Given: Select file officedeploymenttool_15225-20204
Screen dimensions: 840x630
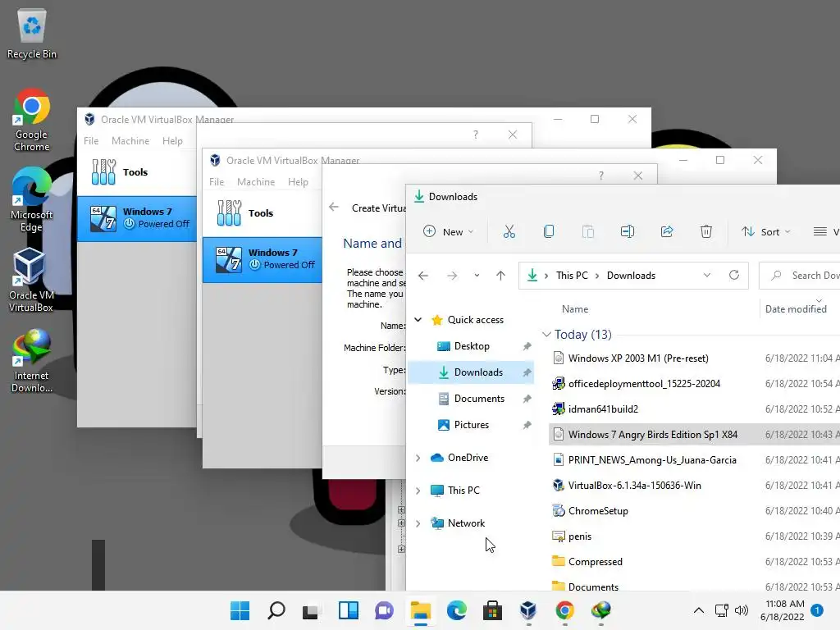Looking at the screenshot, I should pyautogui.click(x=694, y=384).
